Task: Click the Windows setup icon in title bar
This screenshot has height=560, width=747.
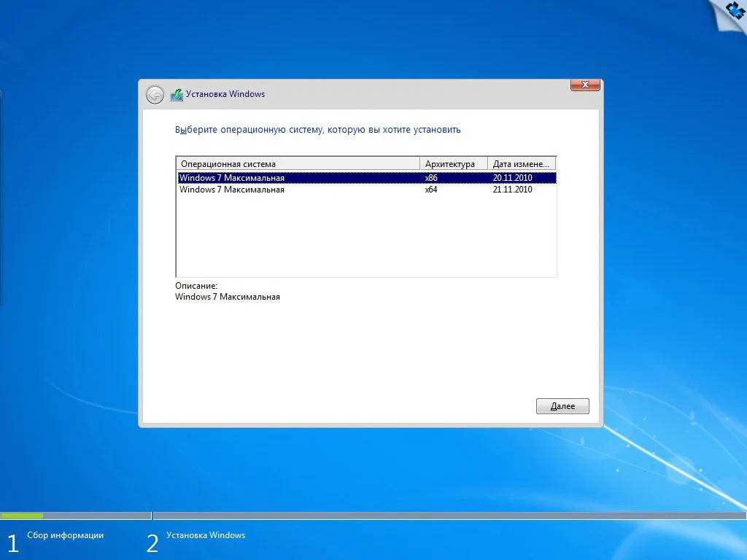Action: coord(177,95)
